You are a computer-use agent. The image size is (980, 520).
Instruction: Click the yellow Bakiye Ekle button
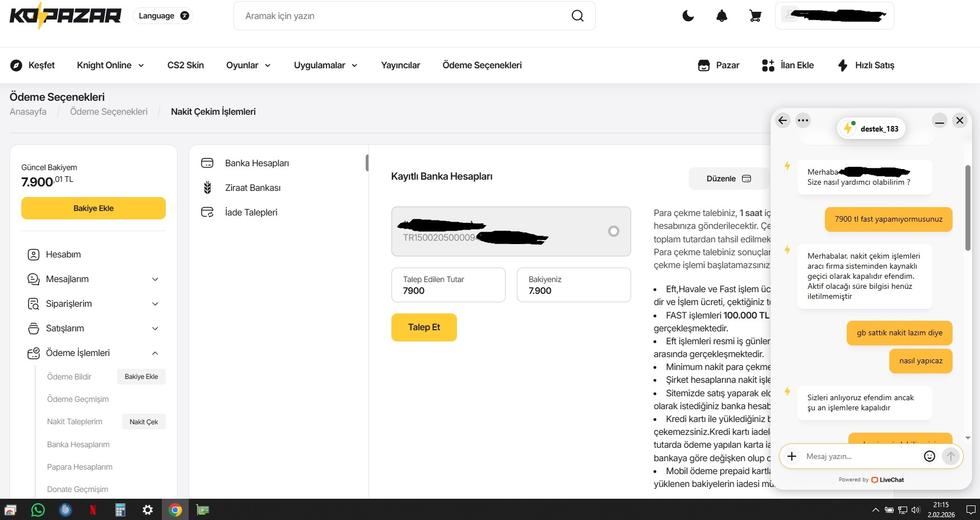pyautogui.click(x=94, y=208)
